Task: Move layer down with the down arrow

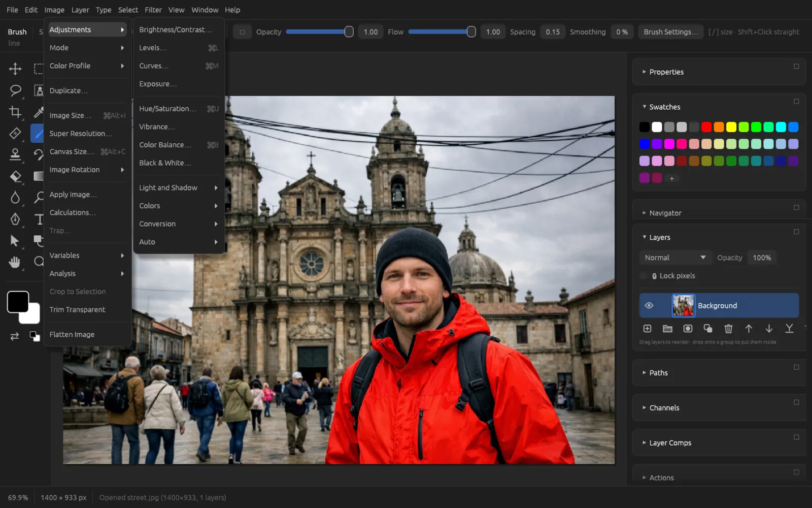Action: click(769, 329)
